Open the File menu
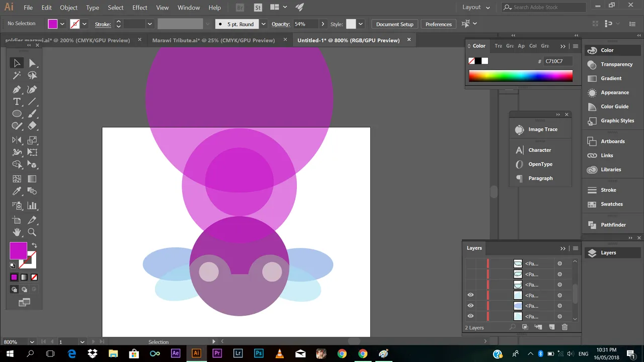This screenshot has width=644, height=362. tap(28, 8)
